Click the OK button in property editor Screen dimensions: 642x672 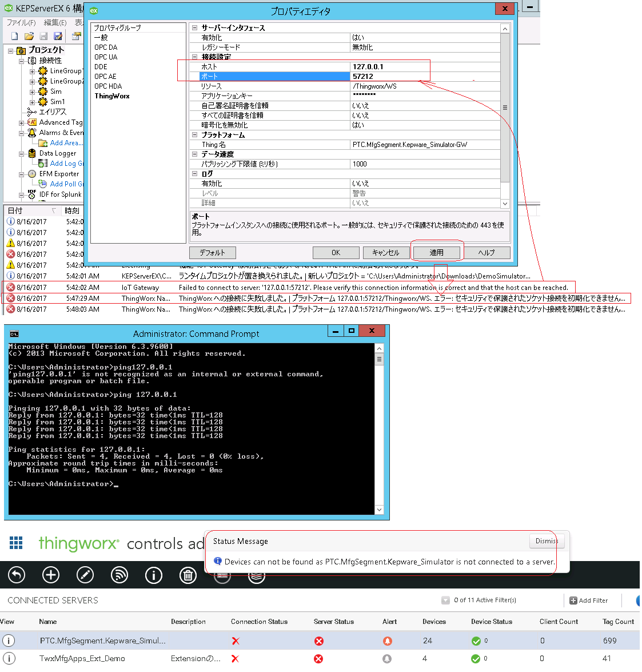(336, 252)
